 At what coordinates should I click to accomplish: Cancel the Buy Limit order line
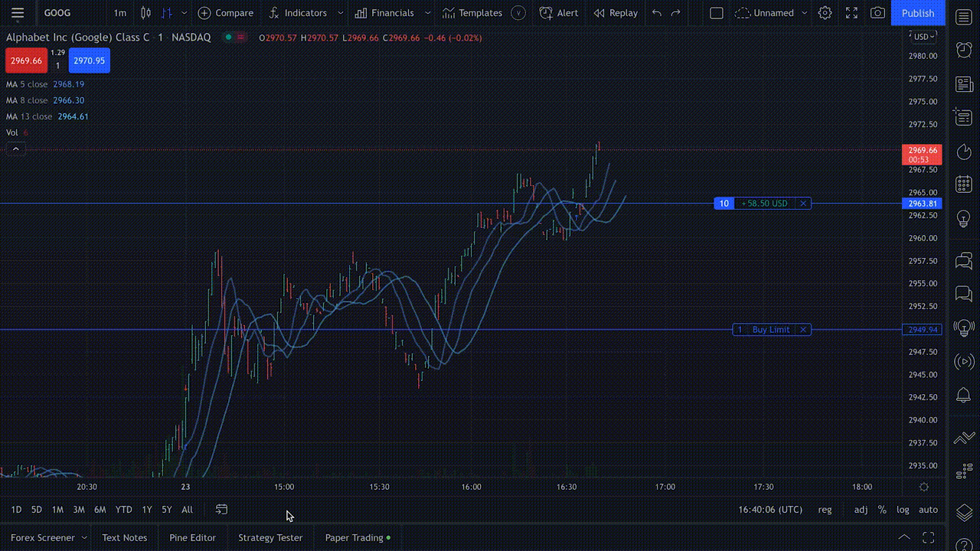pyautogui.click(x=803, y=330)
